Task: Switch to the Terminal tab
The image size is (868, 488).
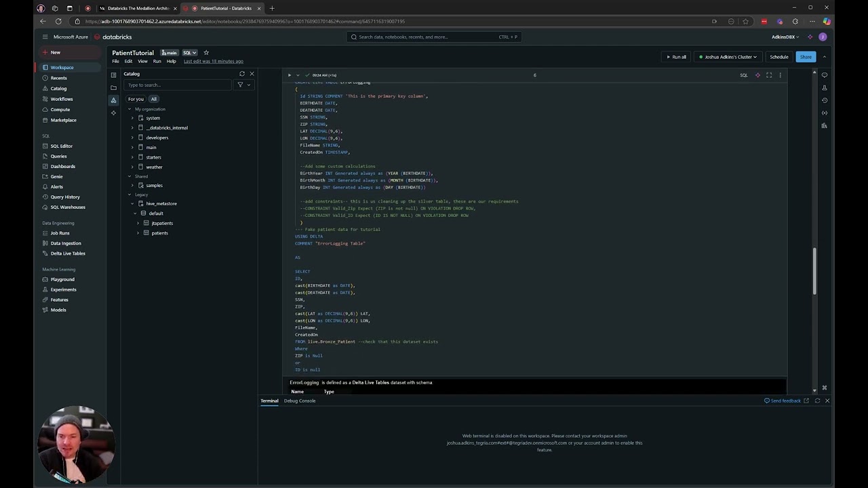Action: coord(269,401)
